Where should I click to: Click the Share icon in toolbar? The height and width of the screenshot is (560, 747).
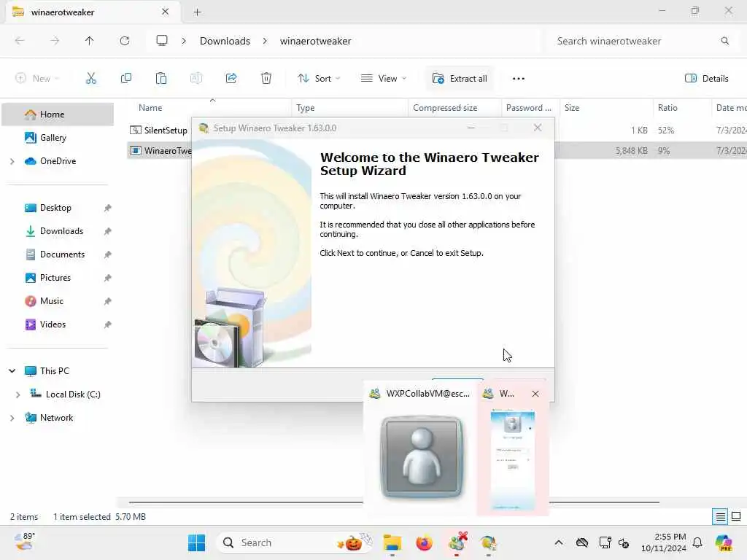click(231, 79)
